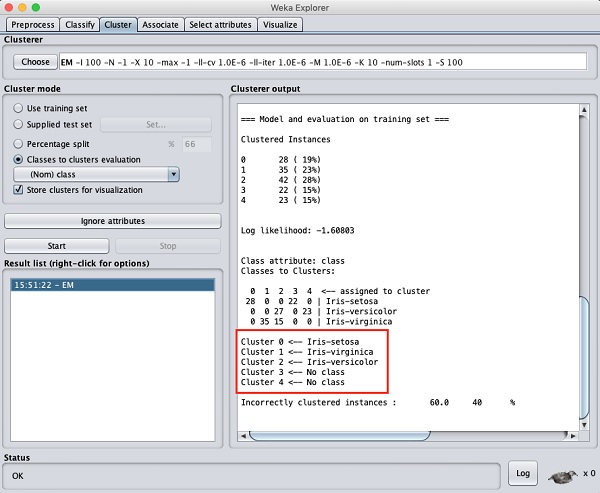Go to the Associate tab
This screenshot has height=493, width=600.
(160, 24)
